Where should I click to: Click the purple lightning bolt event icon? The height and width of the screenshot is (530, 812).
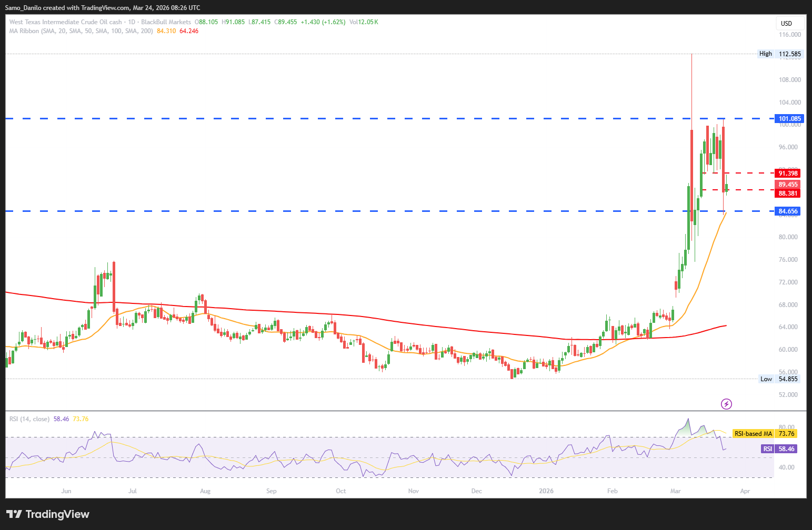pos(726,404)
